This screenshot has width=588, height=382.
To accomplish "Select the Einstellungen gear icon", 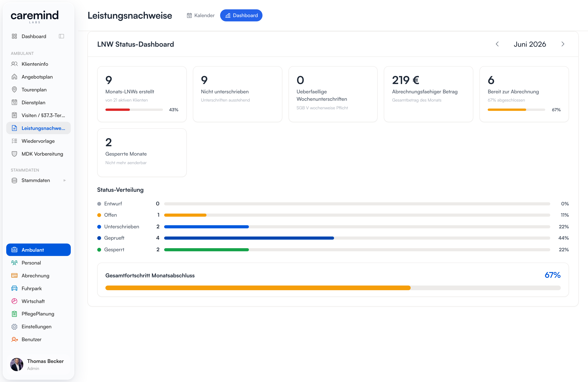I will [14, 327].
